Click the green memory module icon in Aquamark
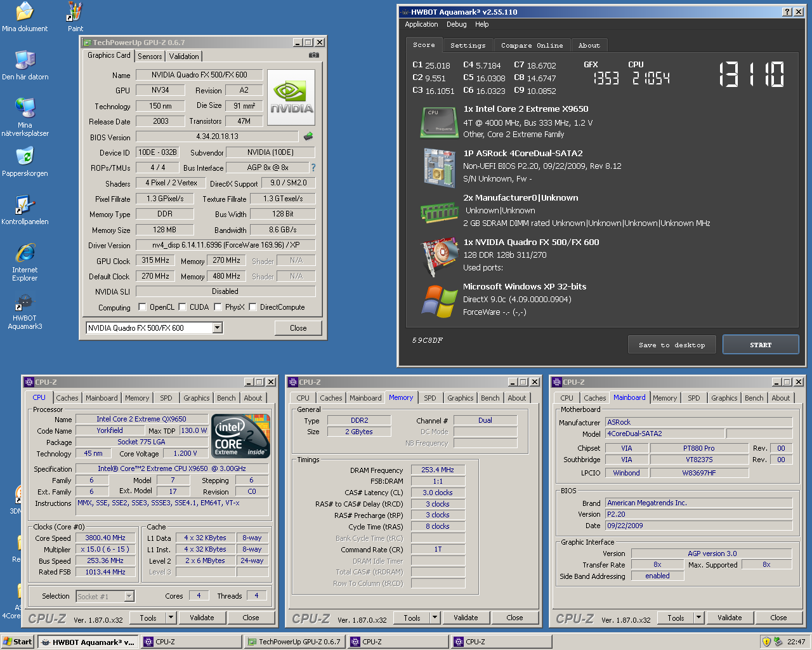 (x=439, y=213)
